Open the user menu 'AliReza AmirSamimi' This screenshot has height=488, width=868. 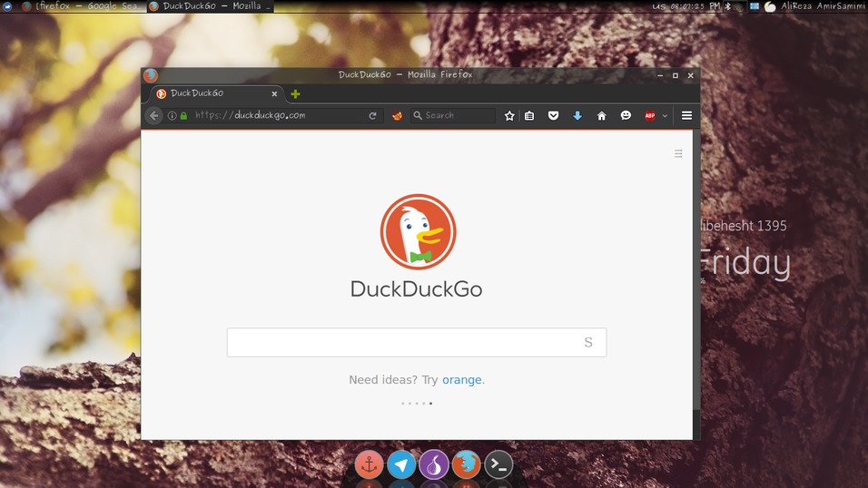point(823,6)
